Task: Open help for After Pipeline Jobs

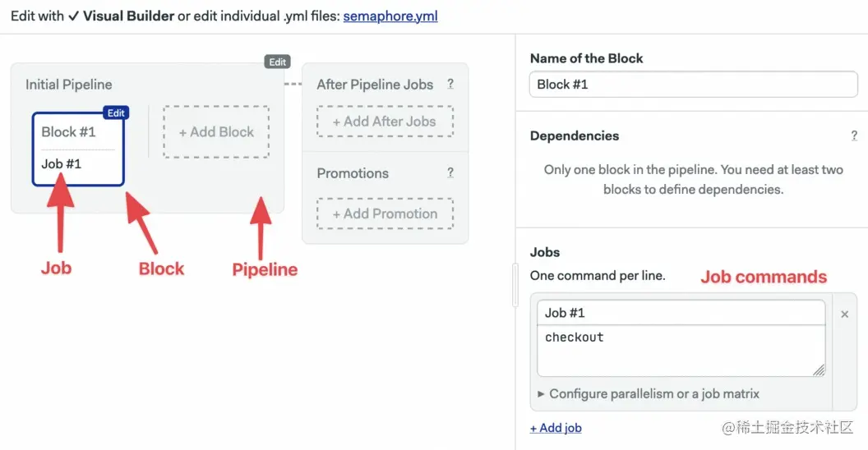Action: [x=450, y=84]
